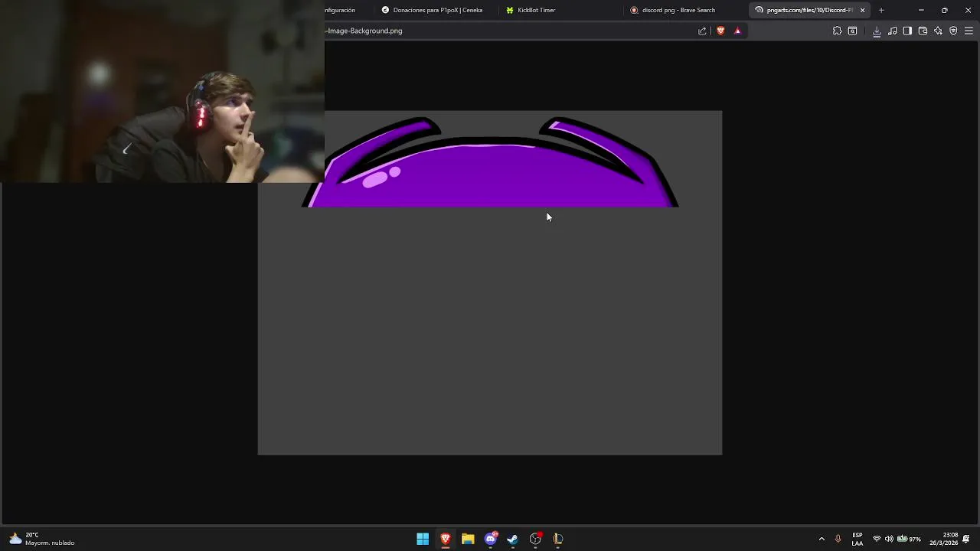Image resolution: width=980 pixels, height=551 pixels.
Task: Expand hidden system tray icons chevron
Action: tap(822, 539)
